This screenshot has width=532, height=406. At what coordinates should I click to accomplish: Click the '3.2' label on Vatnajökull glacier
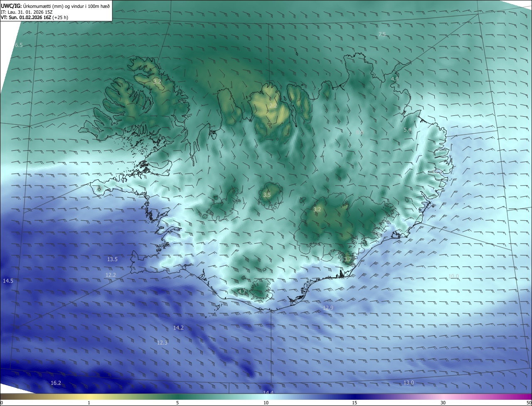[x=317, y=210]
